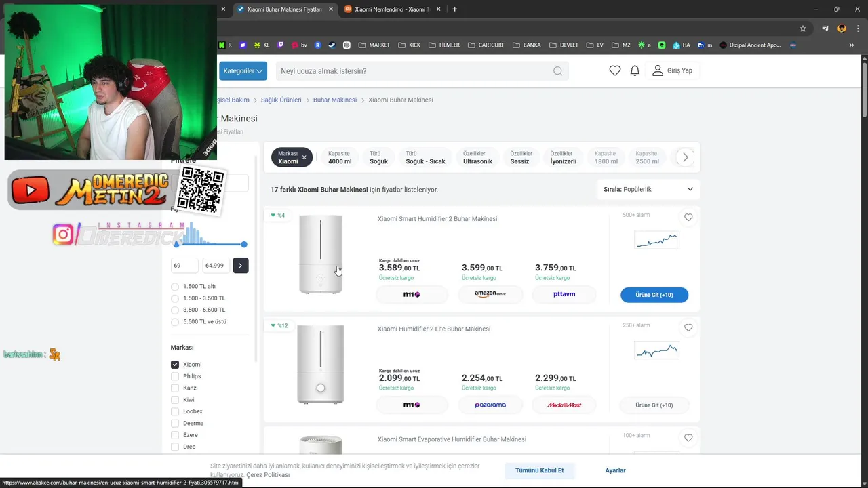
Task: Open Chrome media control icon in toolbar
Action: [825, 28]
